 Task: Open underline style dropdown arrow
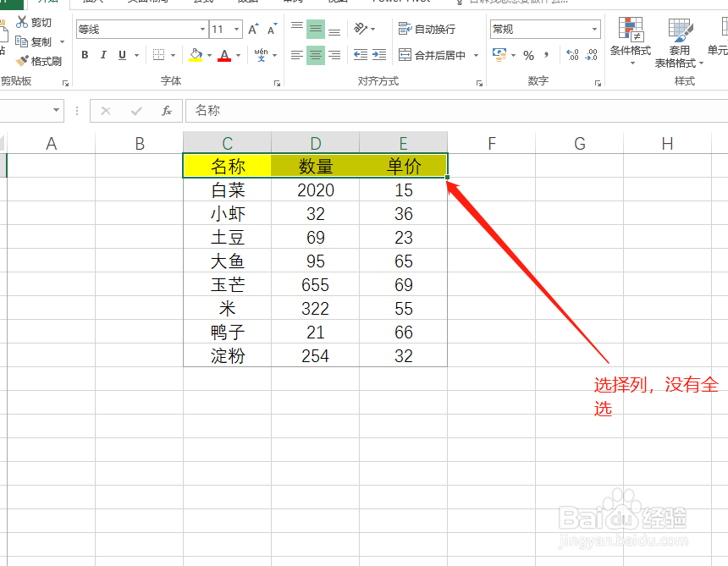tap(136, 56)
